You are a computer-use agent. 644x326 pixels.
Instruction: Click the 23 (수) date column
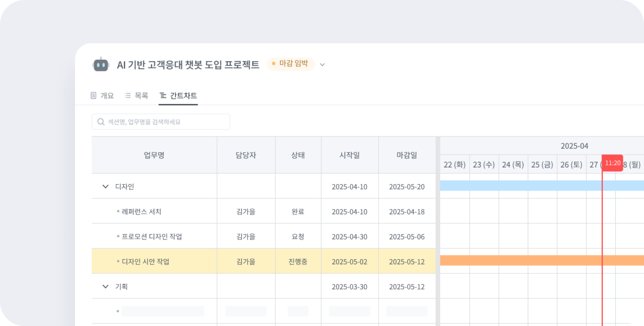[x=484, y=165]
